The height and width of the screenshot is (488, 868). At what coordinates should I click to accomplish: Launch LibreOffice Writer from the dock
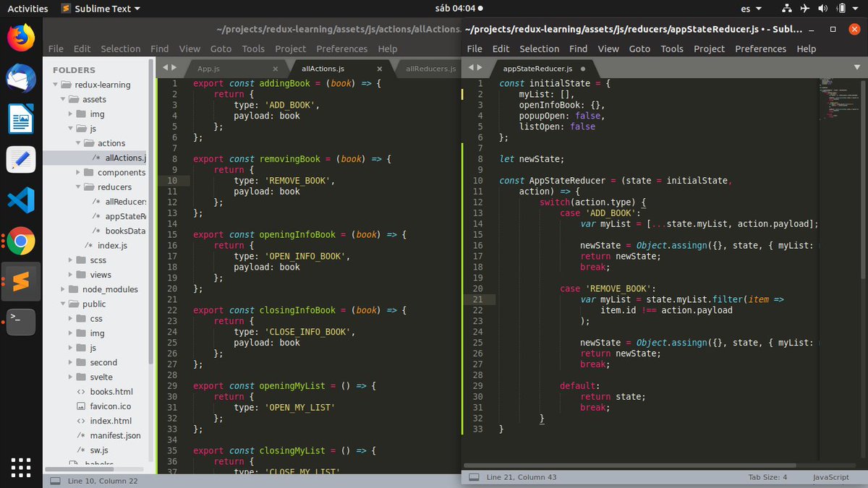[21, 119]
